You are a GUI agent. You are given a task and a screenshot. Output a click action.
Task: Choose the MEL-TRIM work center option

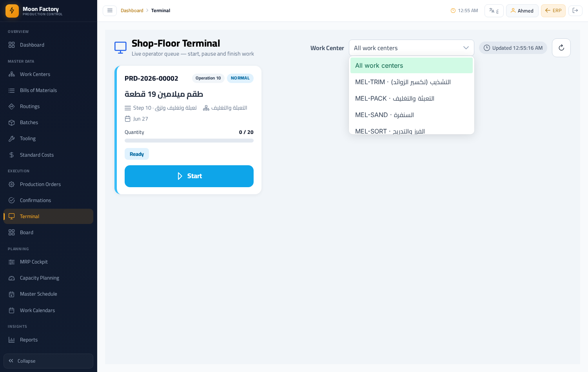point(412,82)
